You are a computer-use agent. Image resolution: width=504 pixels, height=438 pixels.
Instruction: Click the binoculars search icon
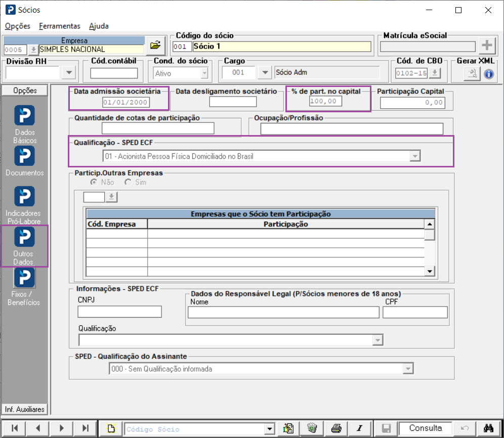[x=488, y=428]
